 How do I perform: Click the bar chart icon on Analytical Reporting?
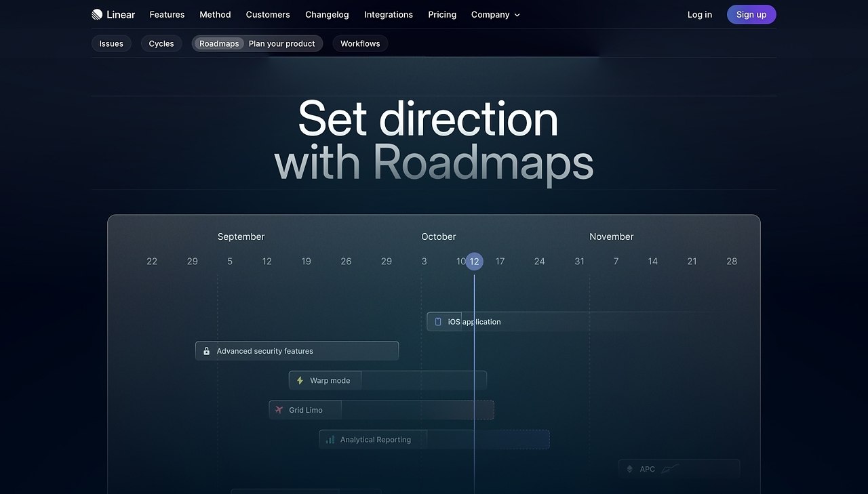330,440
